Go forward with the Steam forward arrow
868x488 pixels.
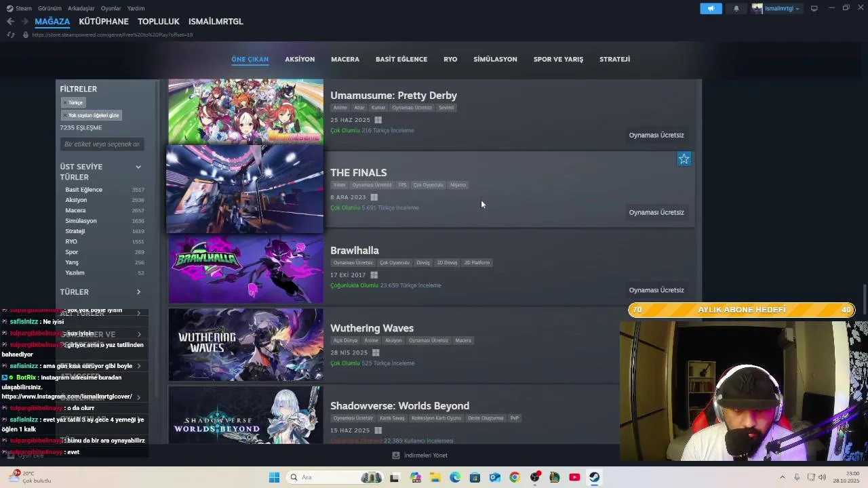pos(24,22)
